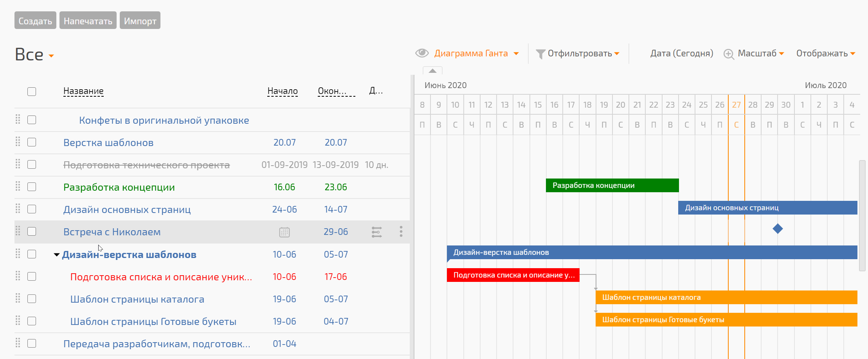
Task: Check the box for Встреча с Николаем
Action: point(32,231)
